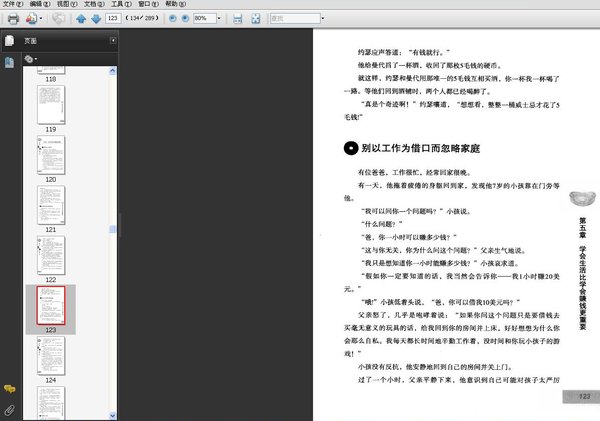Go to next page with down arrow

[x=95, y=19]
